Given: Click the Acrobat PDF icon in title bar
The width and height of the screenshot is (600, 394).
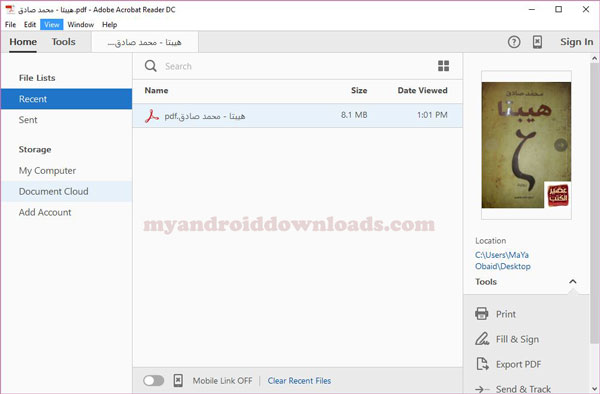Looking at the screenshot, I should click(10, 10).
